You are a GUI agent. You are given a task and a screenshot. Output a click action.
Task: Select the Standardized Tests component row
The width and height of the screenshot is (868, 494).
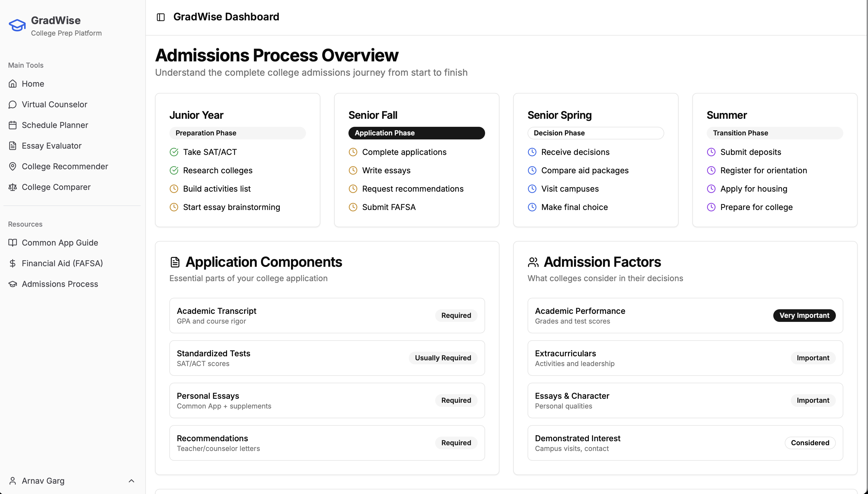[327, 358]
